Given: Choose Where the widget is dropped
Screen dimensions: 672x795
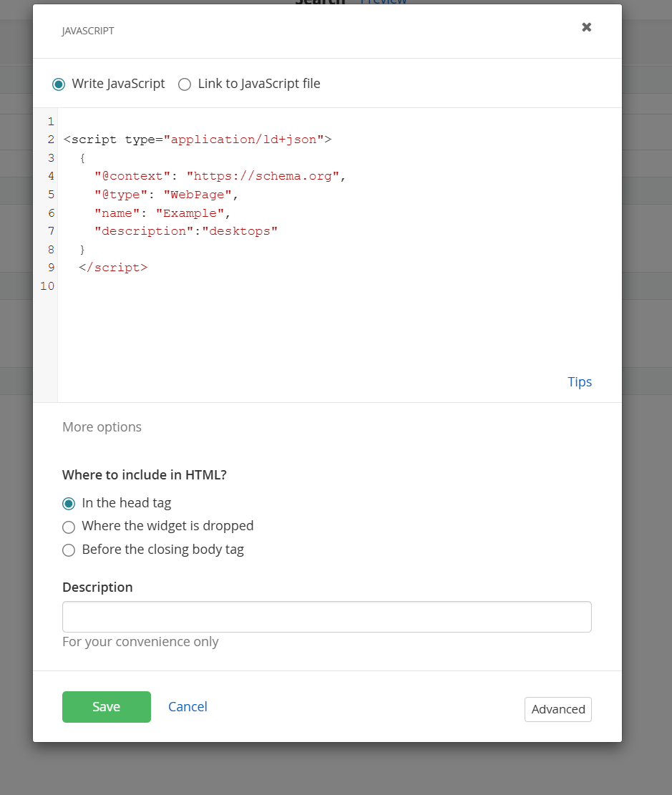Looking at the screenshot, I should point(69,527).
